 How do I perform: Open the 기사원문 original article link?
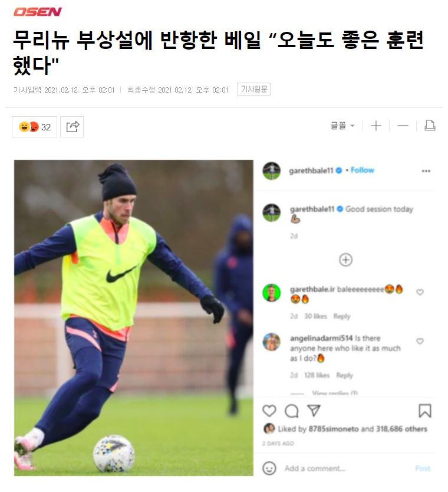tap(253, 90)
